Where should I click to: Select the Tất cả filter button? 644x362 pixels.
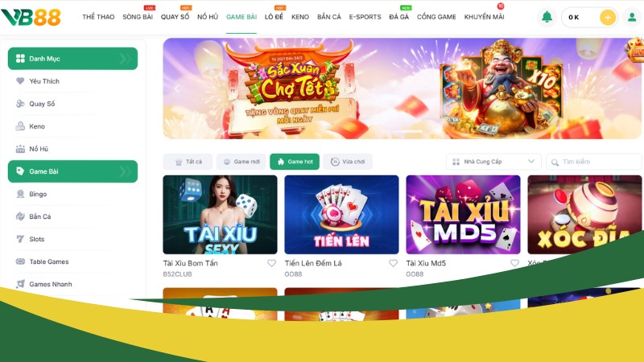(188, 162)
